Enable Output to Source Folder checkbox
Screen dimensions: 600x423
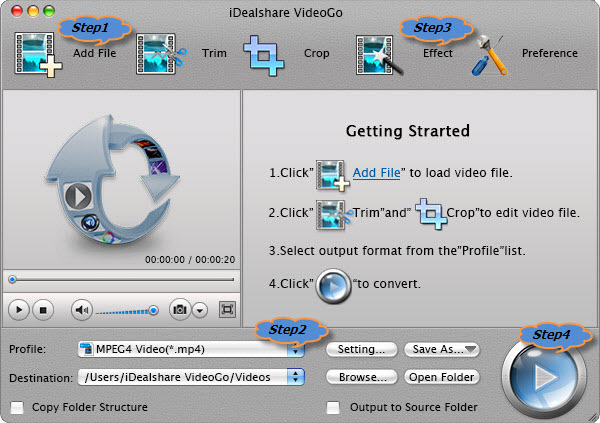pos(333,407)
